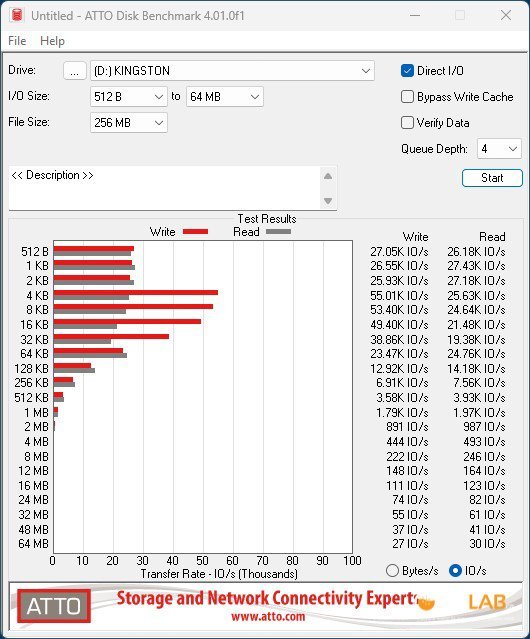The image size is (530, 639).
Task: Click the red Write legend swatch
Action: [196, 231]
